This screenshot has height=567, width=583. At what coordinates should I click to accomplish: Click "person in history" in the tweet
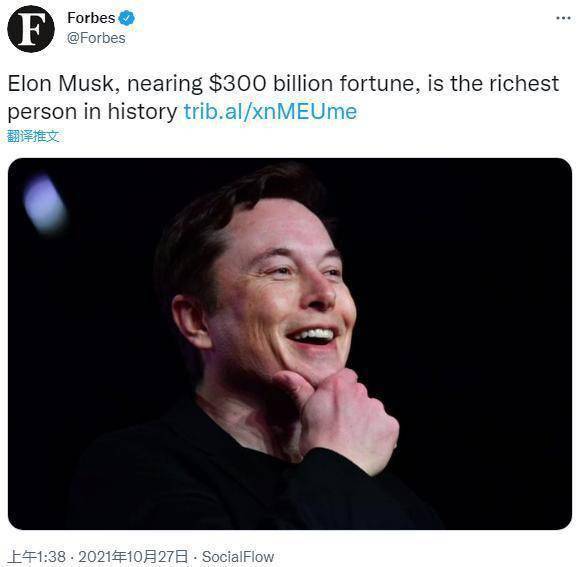(93, 112)
